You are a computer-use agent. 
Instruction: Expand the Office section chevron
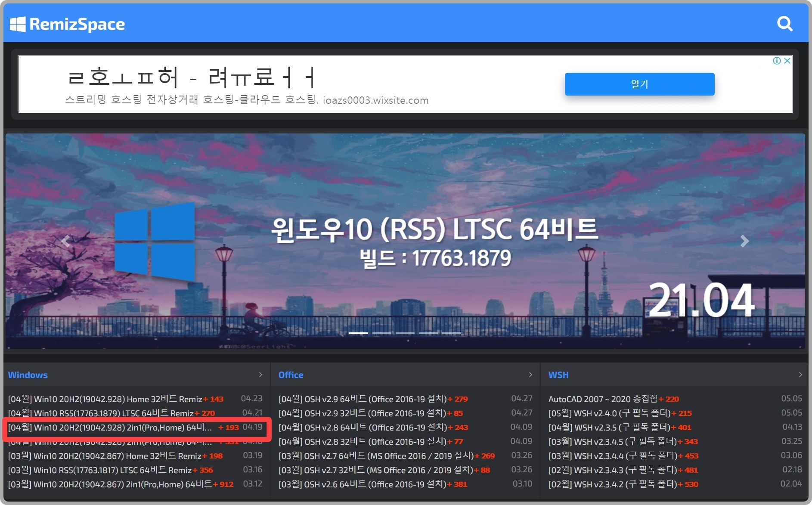530,375
